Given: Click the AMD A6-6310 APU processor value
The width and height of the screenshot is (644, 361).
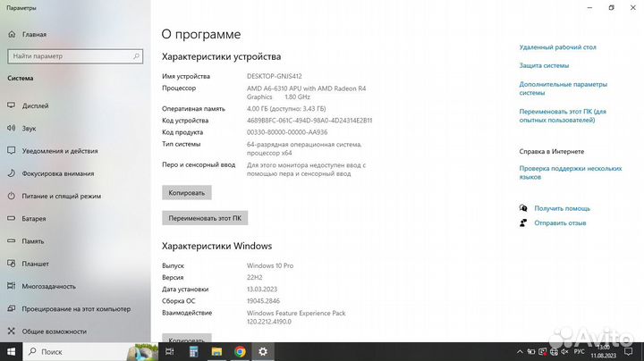Looking at the screenshot, I should pyautogui.click(x=306, y=93).
